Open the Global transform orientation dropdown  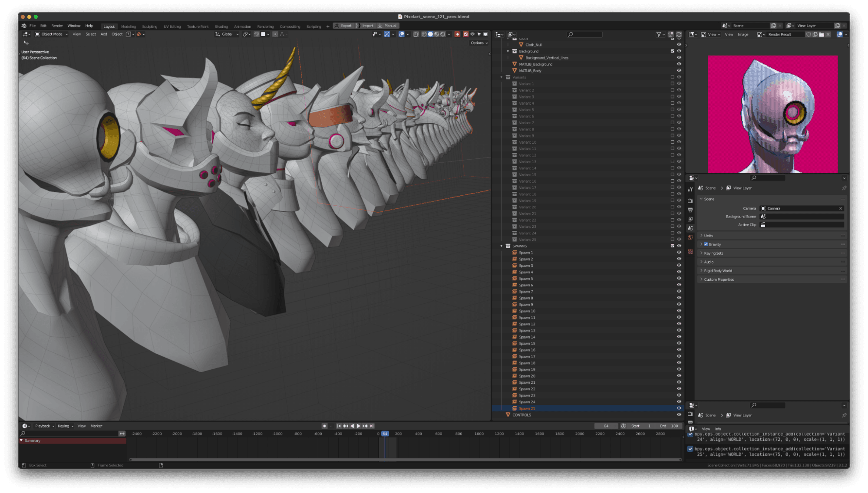[x=227, y=34]
